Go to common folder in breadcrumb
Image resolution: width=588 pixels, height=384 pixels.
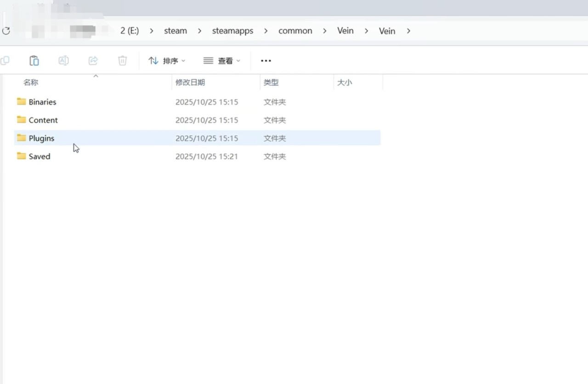click(x=295, y=31)
